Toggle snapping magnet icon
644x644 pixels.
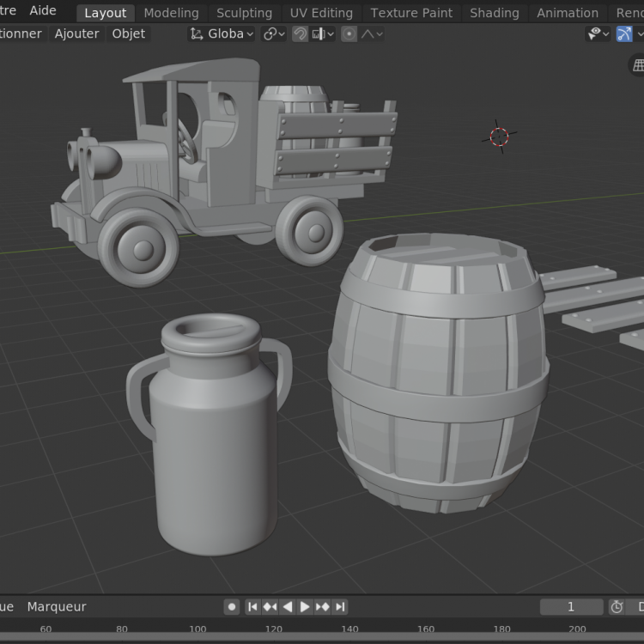[300, 34]
